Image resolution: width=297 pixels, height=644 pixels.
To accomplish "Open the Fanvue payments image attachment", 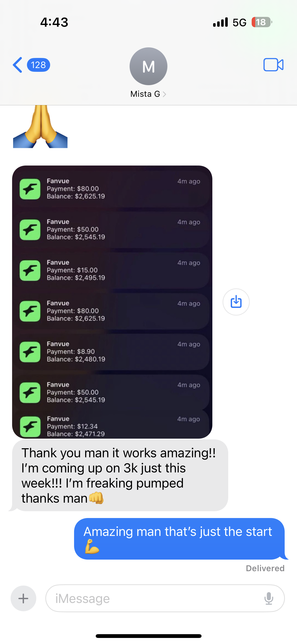I will (112, 302).
